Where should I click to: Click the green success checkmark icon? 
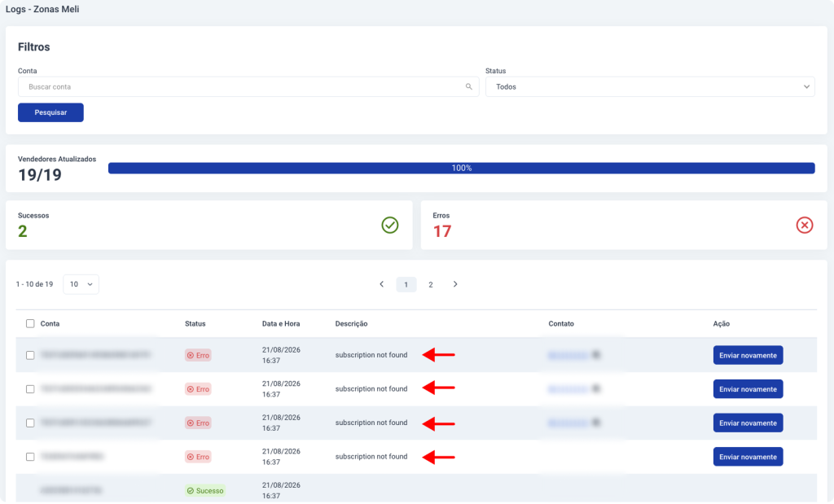coord(390,225)
